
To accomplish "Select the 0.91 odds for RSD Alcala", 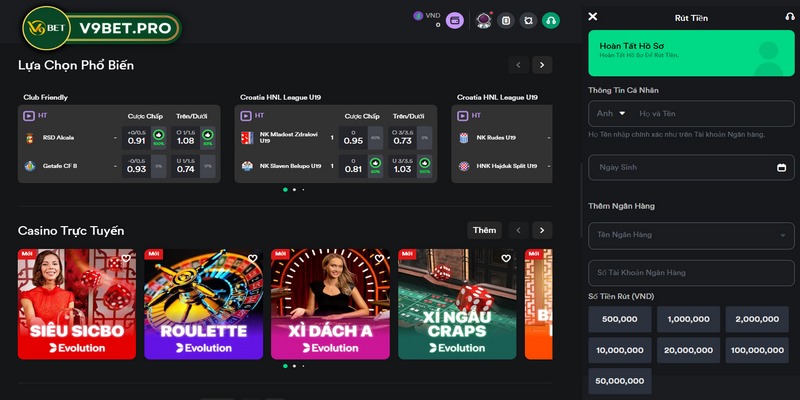I will point(136,140).
